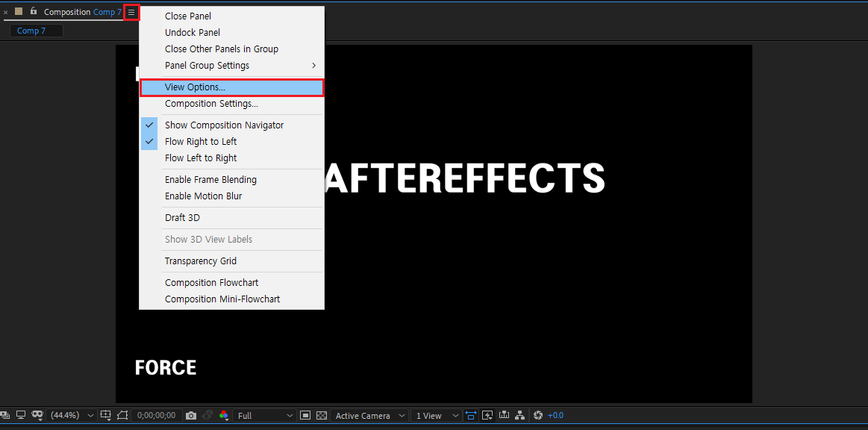
Task: Toggle Flow Right to Left option
Action: click(231, 142)
